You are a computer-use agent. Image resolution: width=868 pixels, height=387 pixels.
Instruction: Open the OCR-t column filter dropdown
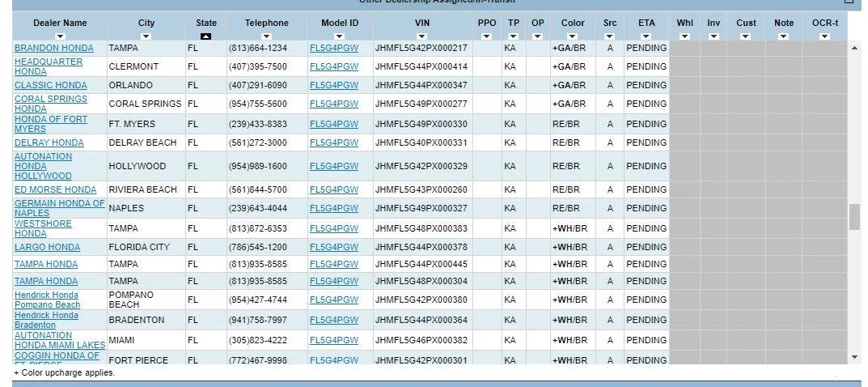point(825,36)
